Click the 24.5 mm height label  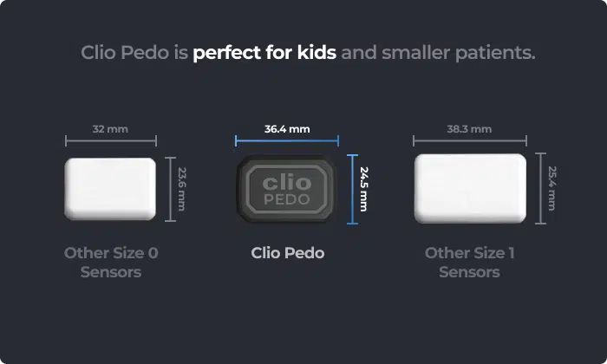[364, 189]
